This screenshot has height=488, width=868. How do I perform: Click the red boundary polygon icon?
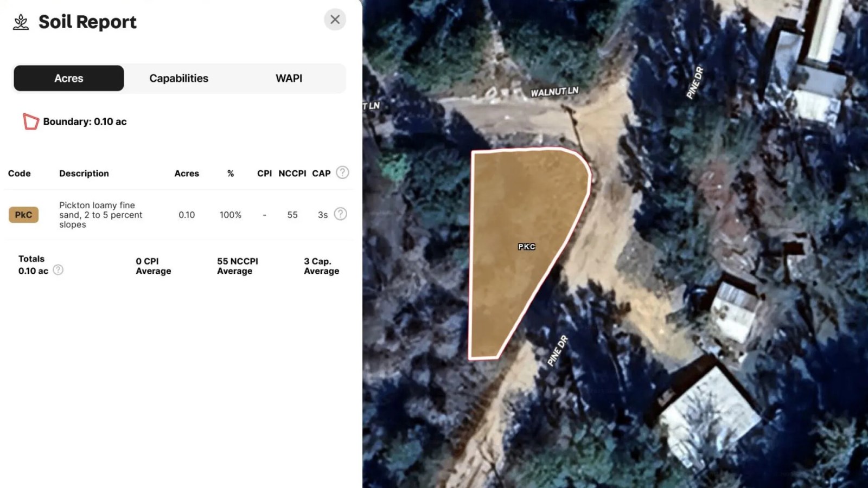click(30, 121)
